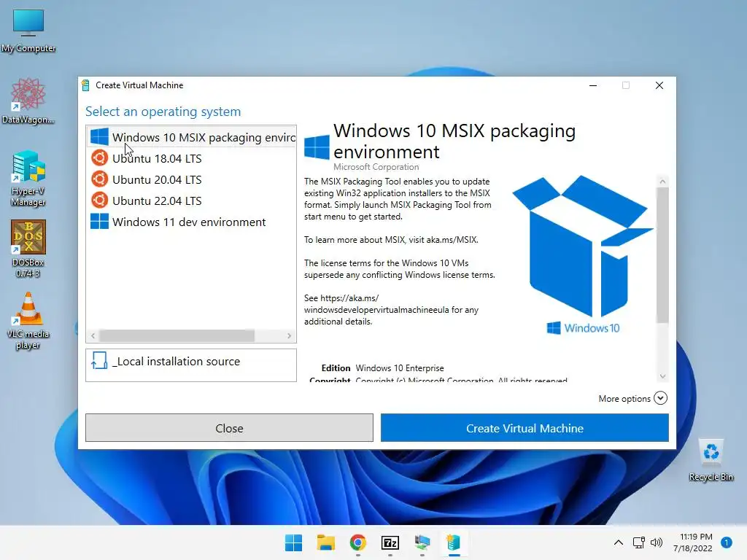Open Google Chrome from the taskbar
This screenshot has width=747, height=560.
tap(357, 542)
